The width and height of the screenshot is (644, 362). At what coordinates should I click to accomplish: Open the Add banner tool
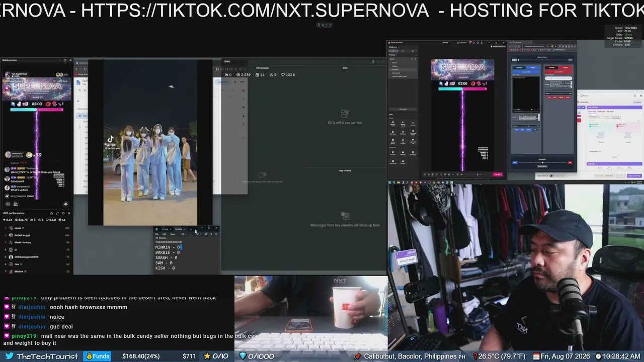[393, 162]
